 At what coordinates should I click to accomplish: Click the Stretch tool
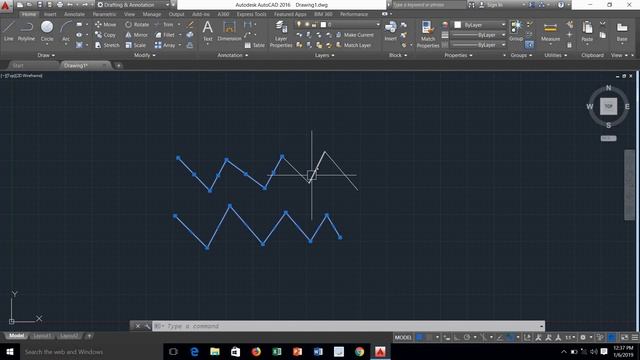[x=107, y=45]
